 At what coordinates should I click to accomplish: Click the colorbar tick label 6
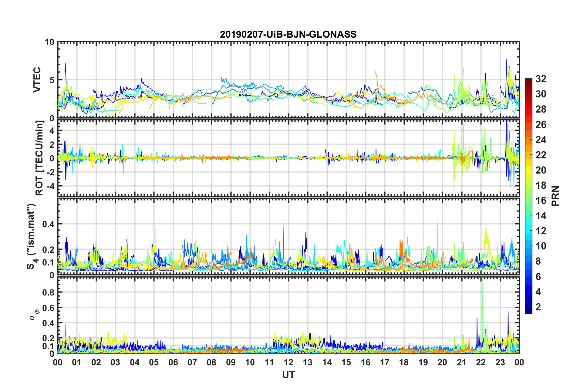point(538,276)
